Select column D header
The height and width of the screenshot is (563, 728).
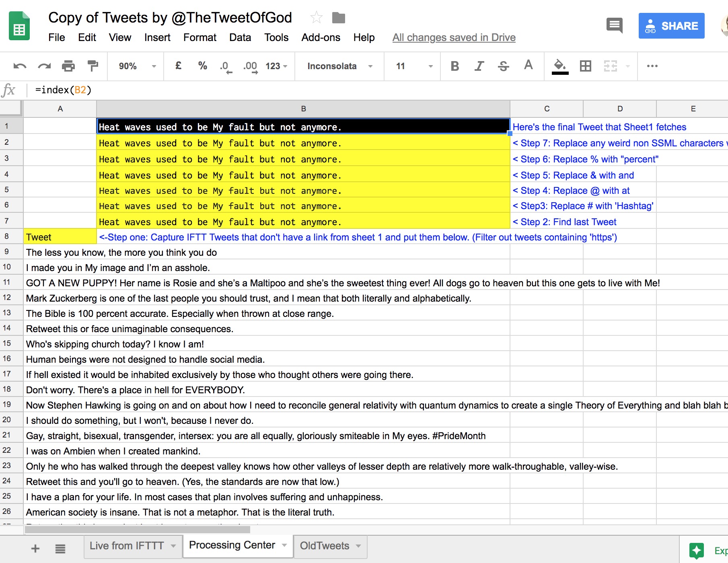620,109
